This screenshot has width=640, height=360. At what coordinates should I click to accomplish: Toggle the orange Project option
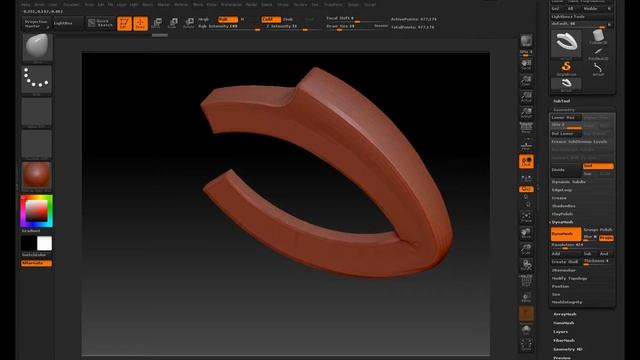pos(607,238)
